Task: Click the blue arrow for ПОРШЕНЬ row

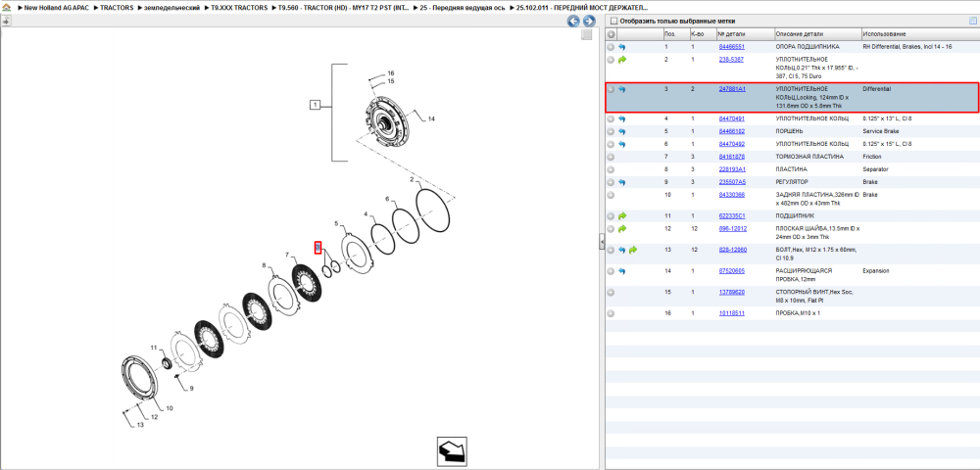Action: click(x=622, y=132)
